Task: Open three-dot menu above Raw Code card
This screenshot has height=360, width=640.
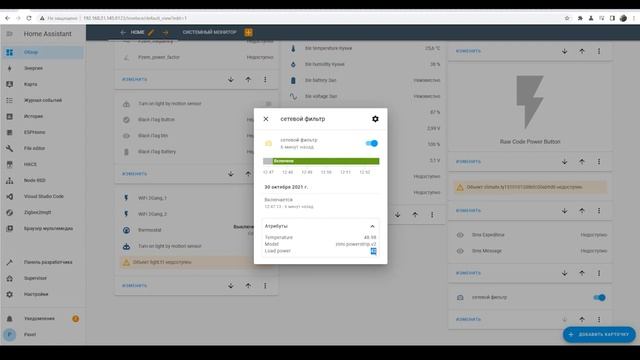Action: 599,51
